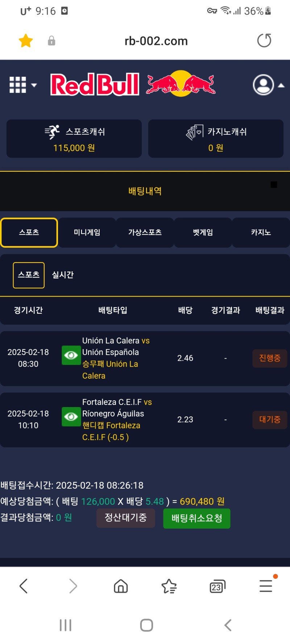Open browser bookmarks list icon
This screenshot has width=290, height=644.
pyautogui.click(x=169, y=586)
